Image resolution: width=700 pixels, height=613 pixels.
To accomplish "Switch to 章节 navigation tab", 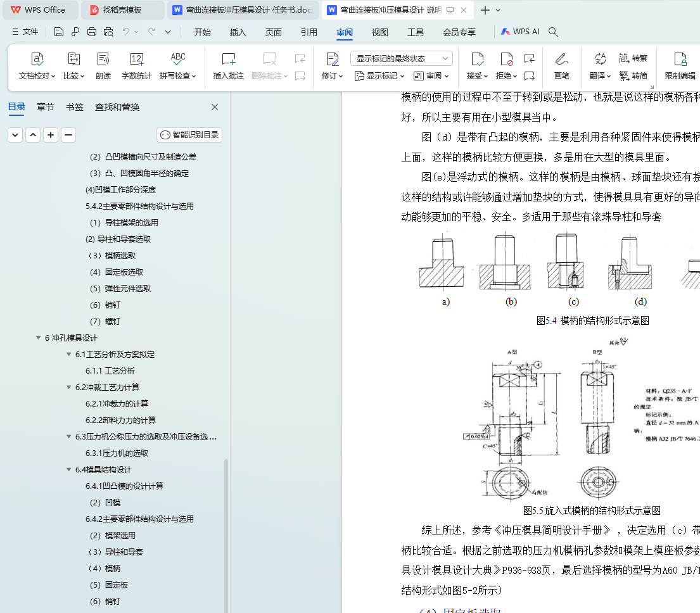I will pos(46,107).
